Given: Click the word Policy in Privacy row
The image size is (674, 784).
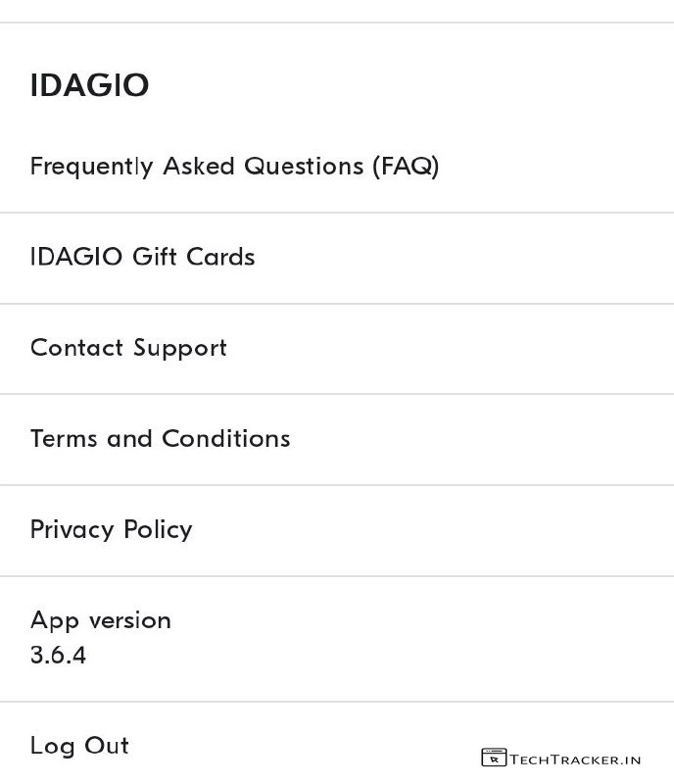Looking at the screenshot, I should (158, 529).
